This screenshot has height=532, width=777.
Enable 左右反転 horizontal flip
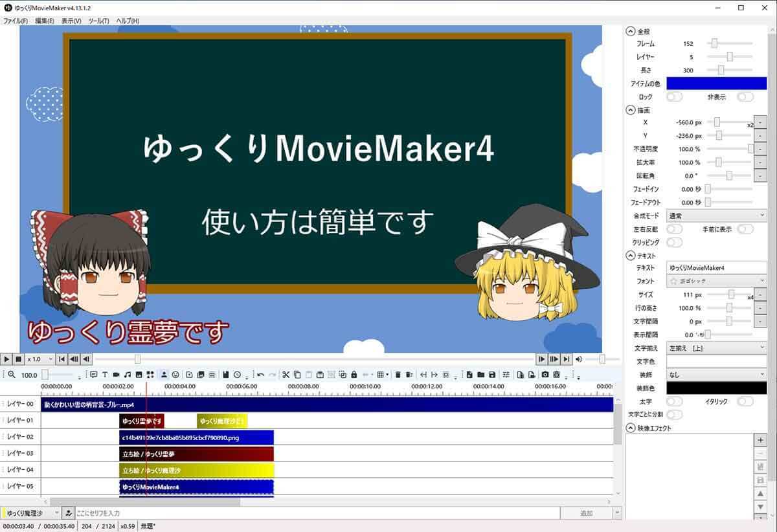[675, 229]
